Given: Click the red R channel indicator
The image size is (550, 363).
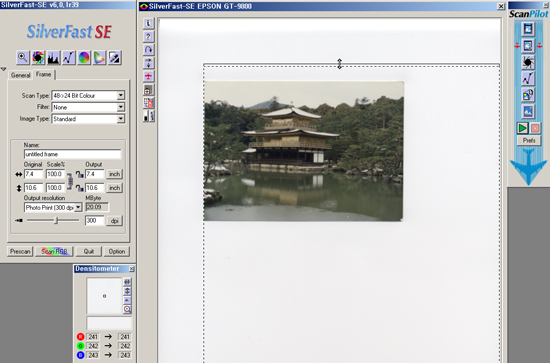Looking at the screenshot, I should coord(80,337).
